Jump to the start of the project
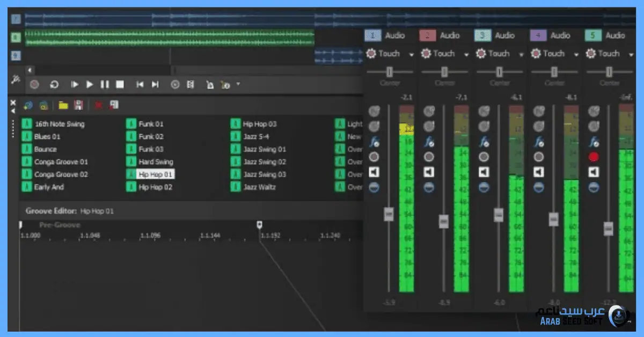This screenshot has width=644, height=337. tap(140, 84)
